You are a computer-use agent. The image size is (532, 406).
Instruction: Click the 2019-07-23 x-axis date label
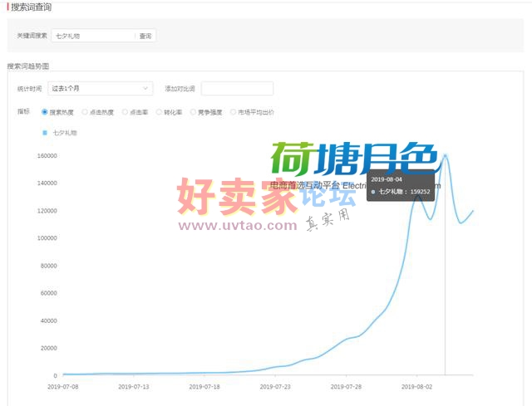(274, 386)
